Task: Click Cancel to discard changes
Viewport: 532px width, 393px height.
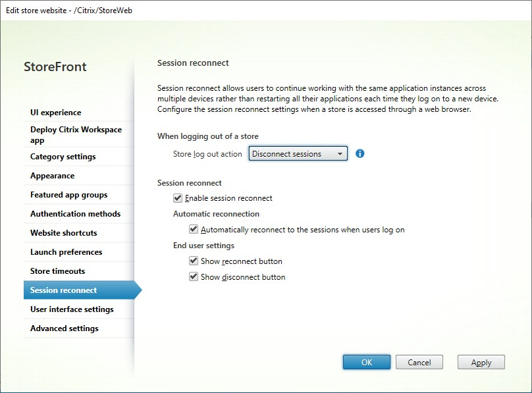Action: pos(419,363)
